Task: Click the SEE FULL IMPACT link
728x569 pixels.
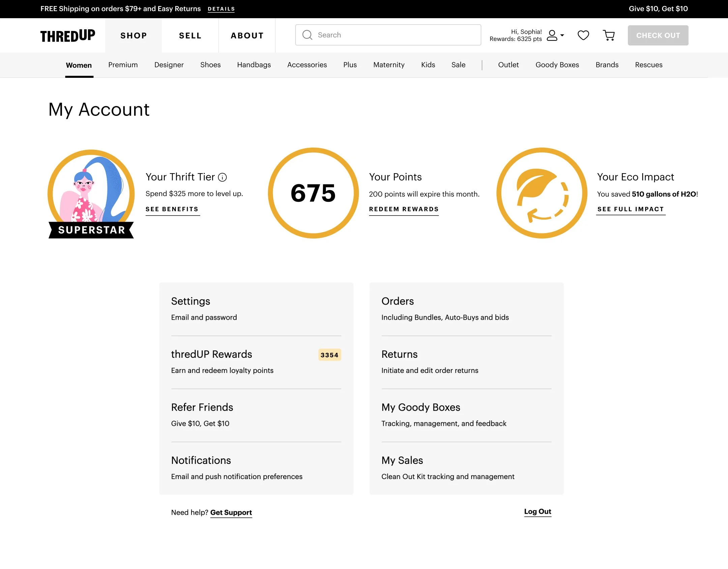Action: (x=630, y=209)
